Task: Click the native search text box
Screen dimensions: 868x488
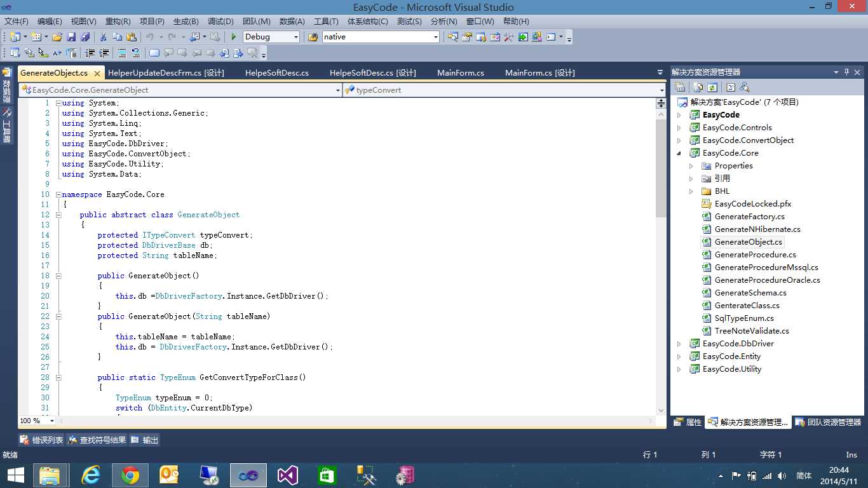Action: (376, 37)
